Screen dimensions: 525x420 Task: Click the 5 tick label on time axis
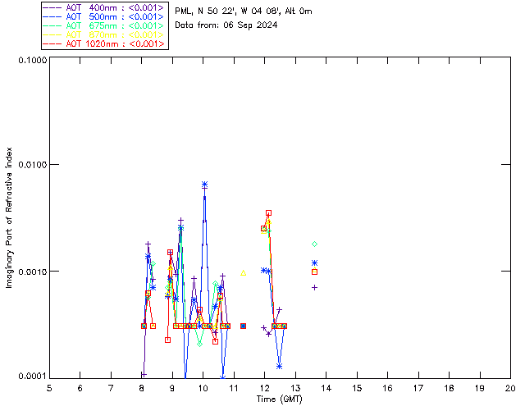(x=49, y=387)
